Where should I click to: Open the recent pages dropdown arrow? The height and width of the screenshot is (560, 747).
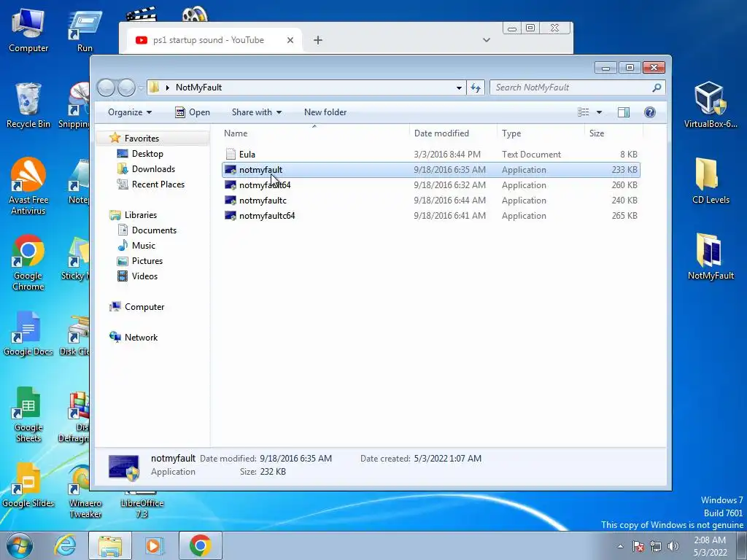(141, 87)
